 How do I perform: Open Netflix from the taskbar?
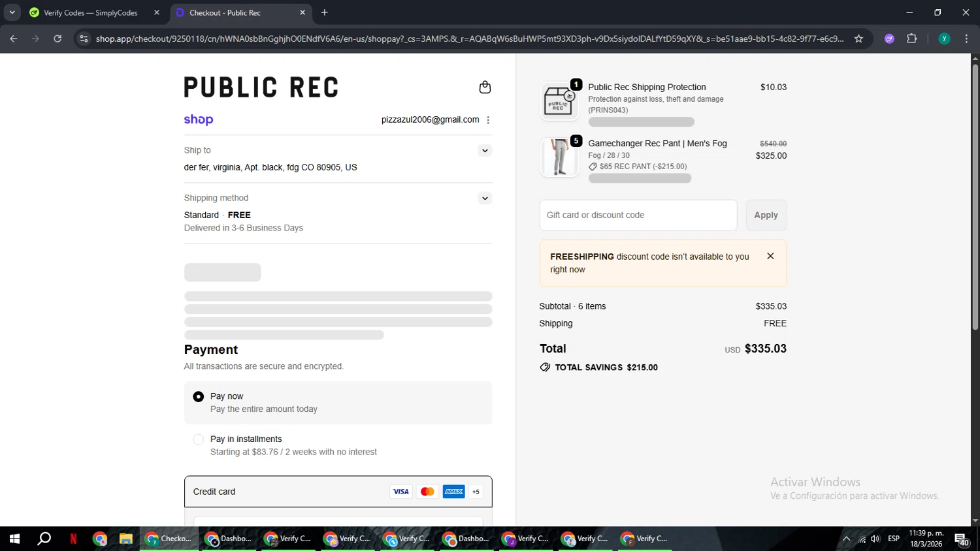[x=73, y=539]
